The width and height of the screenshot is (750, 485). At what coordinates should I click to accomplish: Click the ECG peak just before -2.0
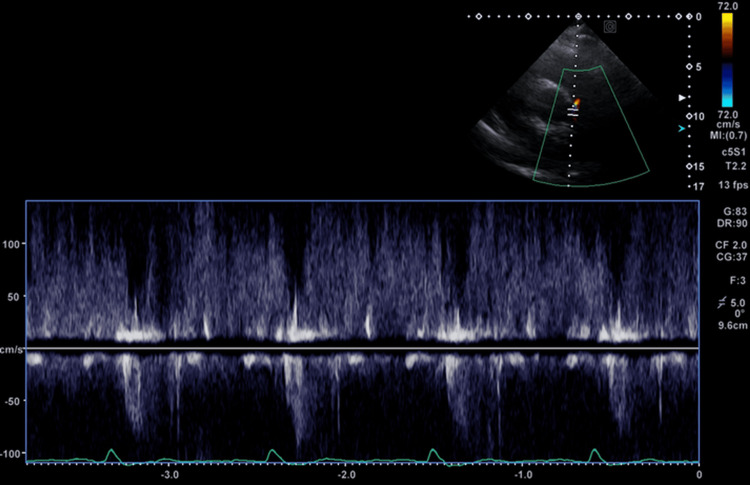point(273,455)
